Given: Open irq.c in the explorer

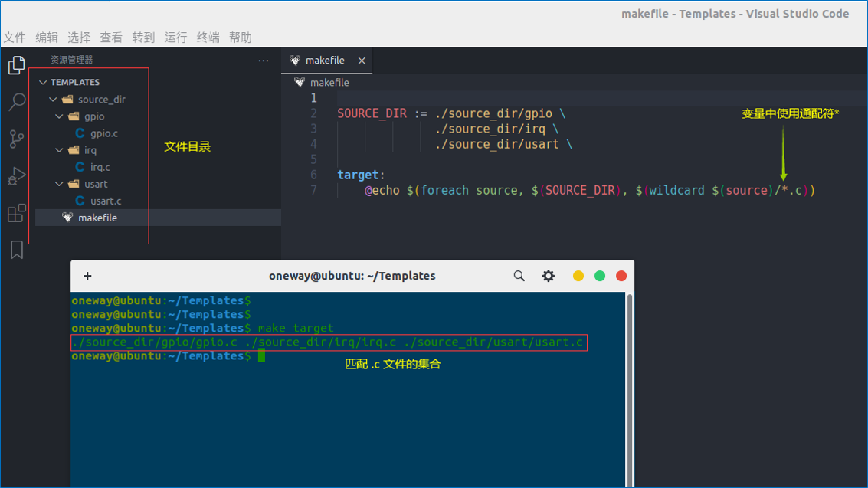Looking at the screenshot, I should [x=100, y=167].
